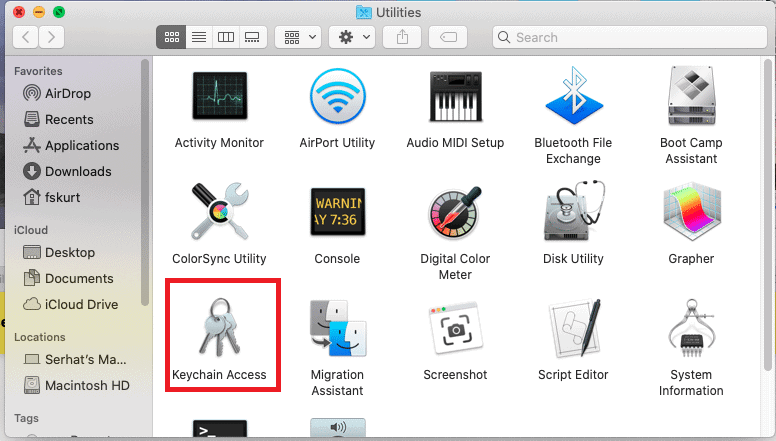Image resolution: width=776 pixels, height=441 pixels.
Task: Open Script Editor
Action: pyautogui.click(x=574, y=328)
